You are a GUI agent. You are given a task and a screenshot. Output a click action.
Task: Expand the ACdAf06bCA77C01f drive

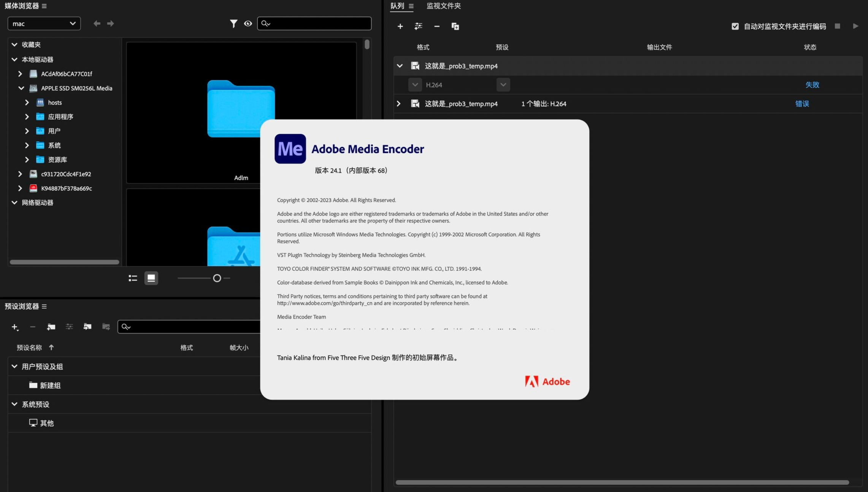[20, 74]
